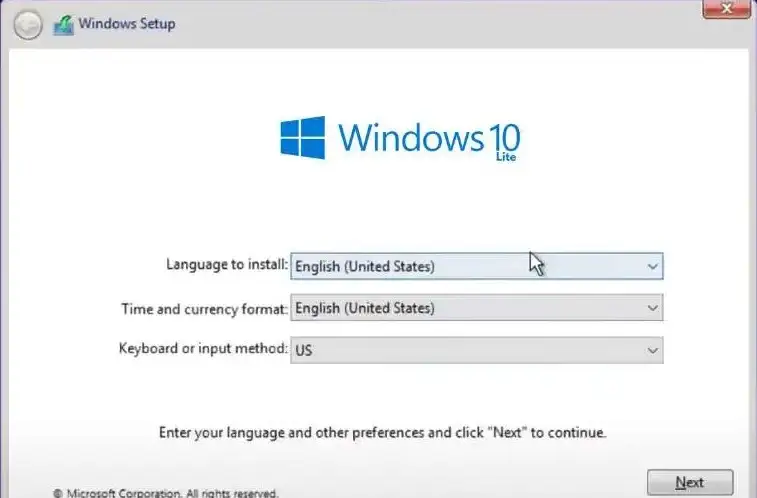Screen dimensions: 757x498
Task: Open the Language to install dropdown
Action: point(476,266)
